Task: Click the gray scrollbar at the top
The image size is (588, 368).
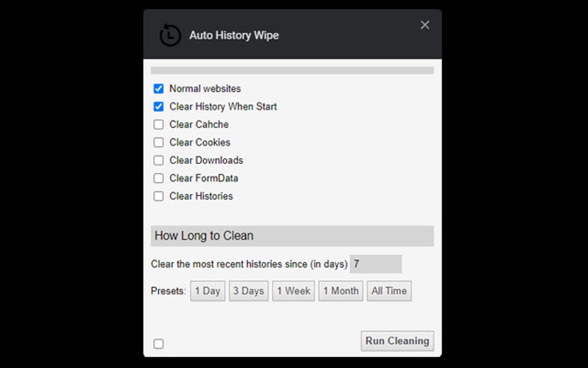Action: coord(292,69)
